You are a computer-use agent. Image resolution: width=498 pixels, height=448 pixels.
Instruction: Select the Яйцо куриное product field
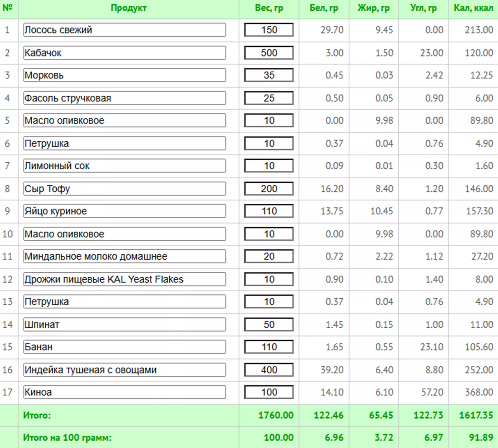pos(125,211)
